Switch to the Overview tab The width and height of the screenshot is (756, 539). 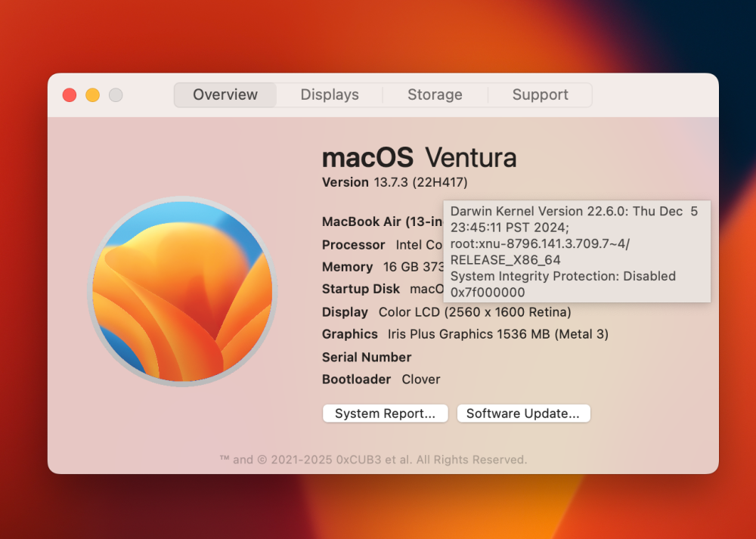225,94
